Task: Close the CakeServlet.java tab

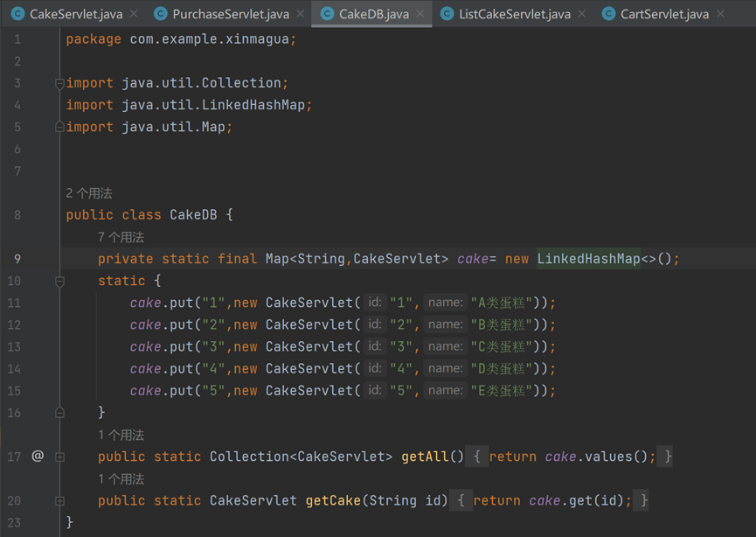Action: 134,14
